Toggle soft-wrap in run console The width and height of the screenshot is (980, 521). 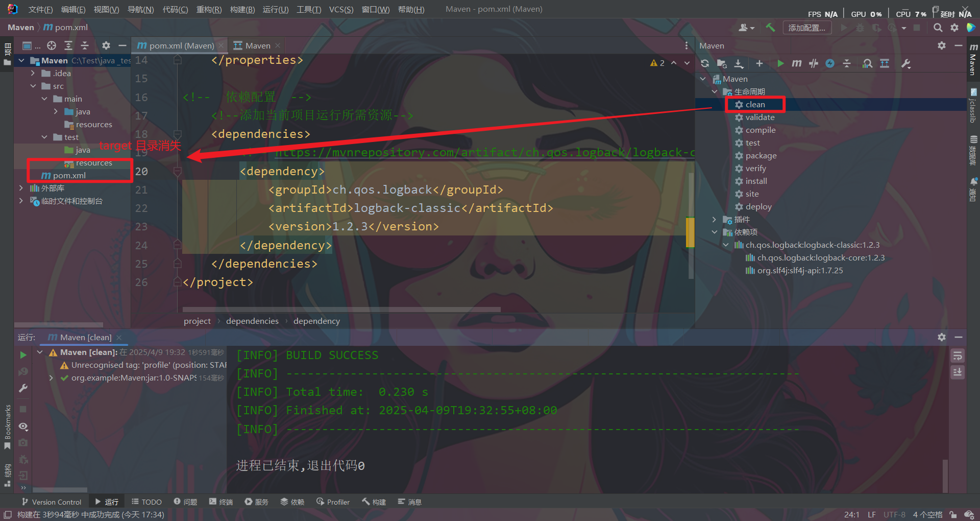(958, 356)
